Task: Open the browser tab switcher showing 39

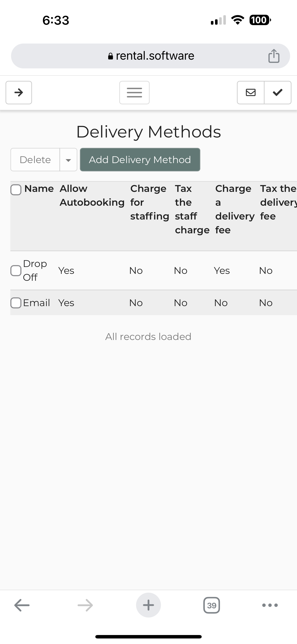Action: click(x=212, y=605)
